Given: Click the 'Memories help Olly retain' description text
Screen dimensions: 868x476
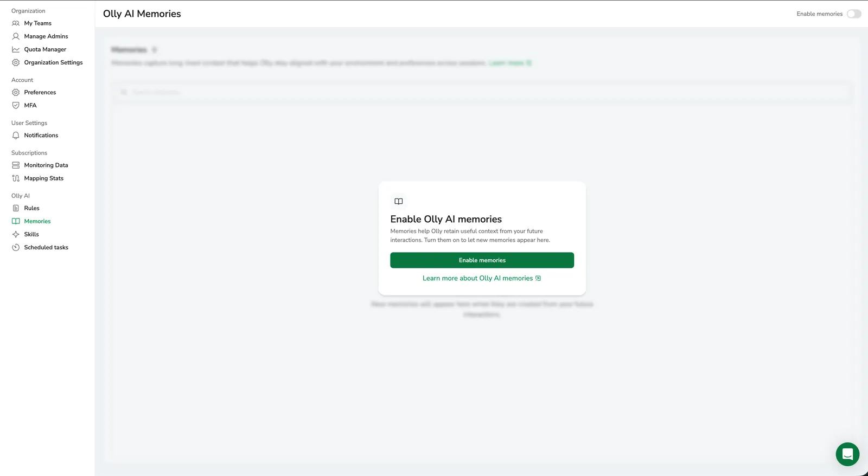Looking at the screenshot, I should (470, 235).
